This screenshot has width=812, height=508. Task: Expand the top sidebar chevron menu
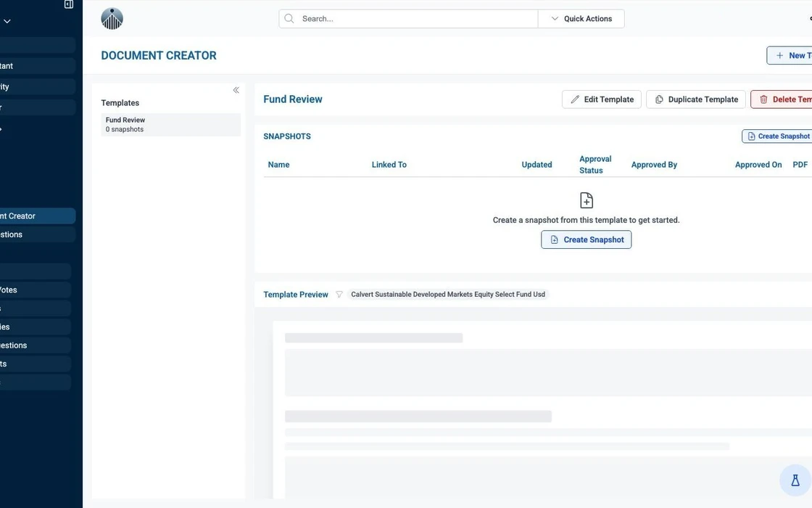pos(7,21)
